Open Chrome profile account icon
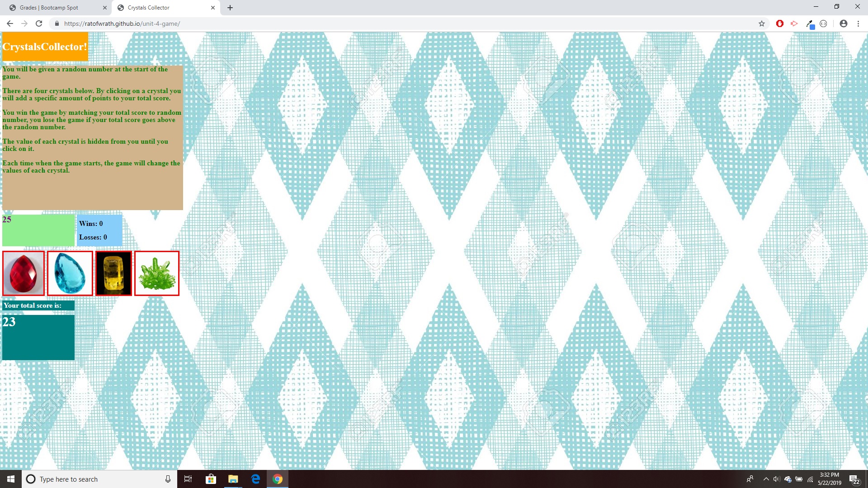The width and height of the screenshot is (868, 488). (x=844, y=23)
